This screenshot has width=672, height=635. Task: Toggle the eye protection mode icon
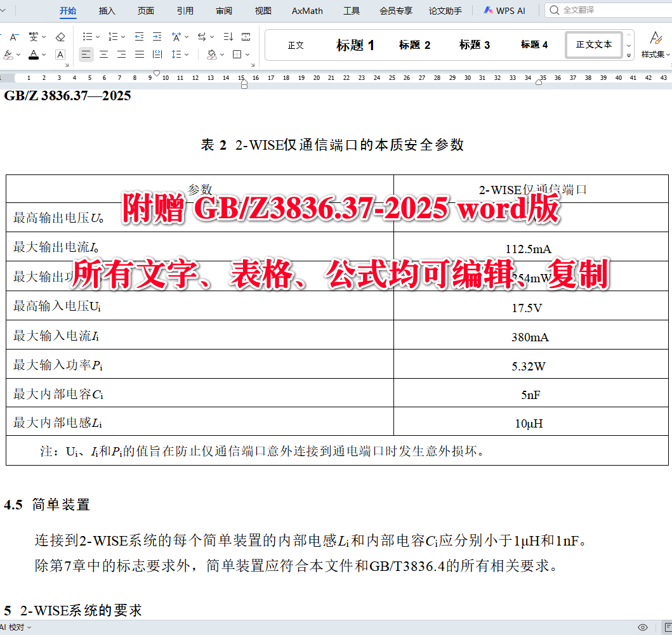click(643, 627)
